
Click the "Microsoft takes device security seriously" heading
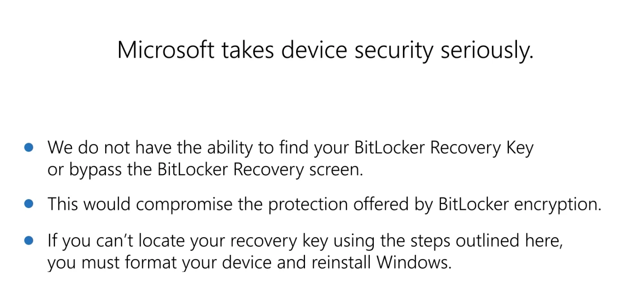click(x=325, y=50)
